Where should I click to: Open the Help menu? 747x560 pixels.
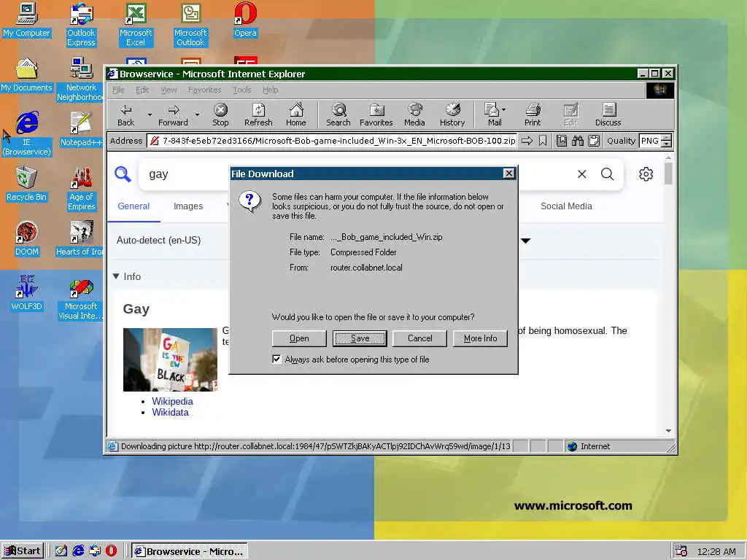[x=270, y=90]
